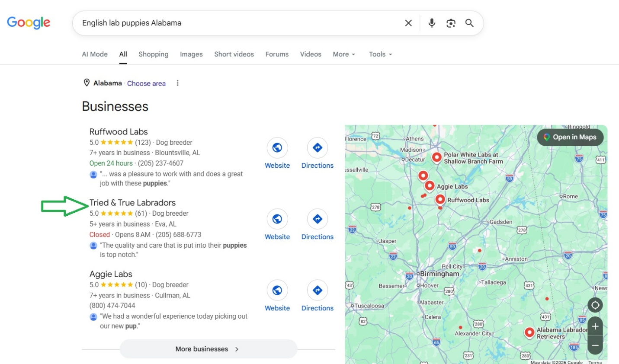This screenshot has height=364, width=619.
Task: Start voice search with the microphone icon
Action: tap(432, 23)
